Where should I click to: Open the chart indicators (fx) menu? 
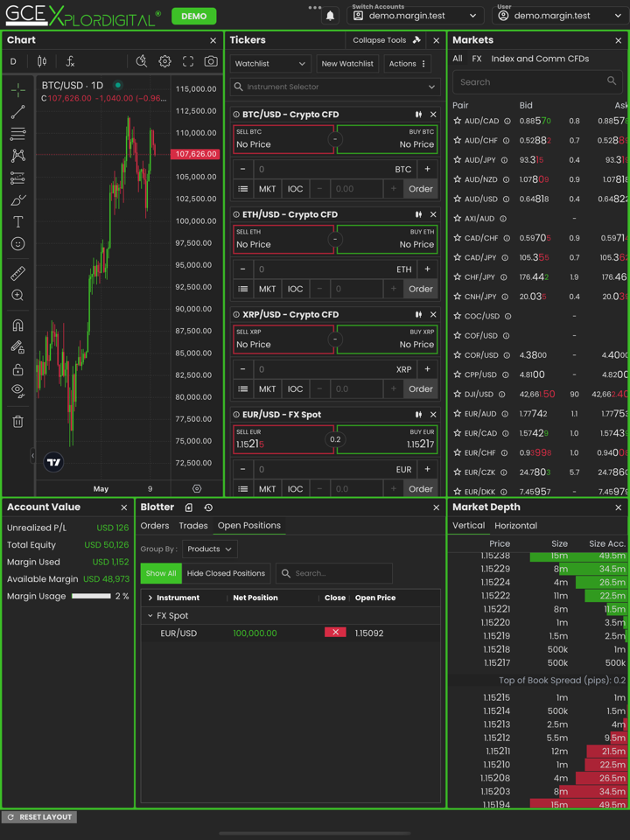click(70, 61)
